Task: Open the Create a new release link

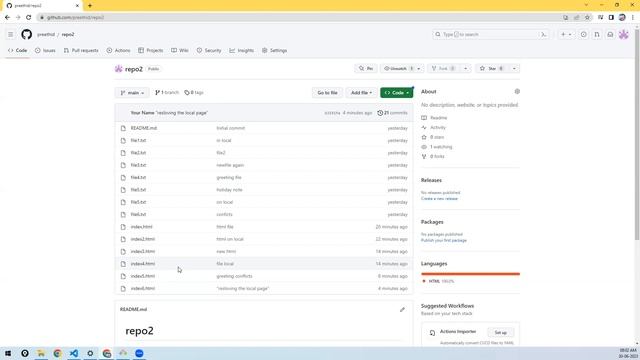Action: pos(439,199)
